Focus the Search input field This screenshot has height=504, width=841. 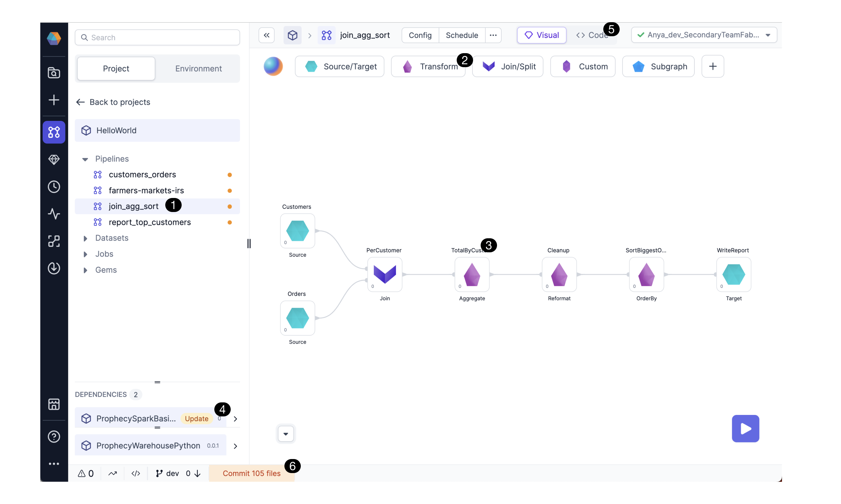pyautogui.click(x=157, y=37)
